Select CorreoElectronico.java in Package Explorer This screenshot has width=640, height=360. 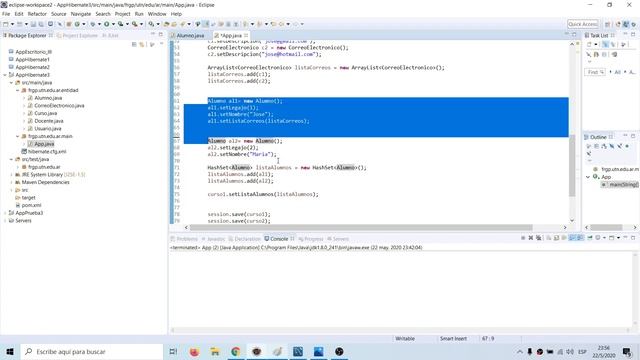point(59,106)
